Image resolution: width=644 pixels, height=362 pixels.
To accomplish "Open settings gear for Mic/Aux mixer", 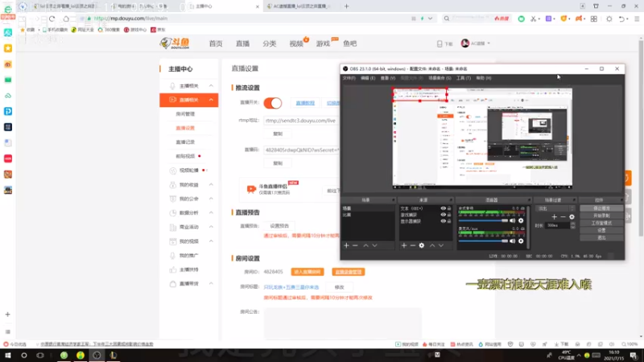I will (521, 241).
